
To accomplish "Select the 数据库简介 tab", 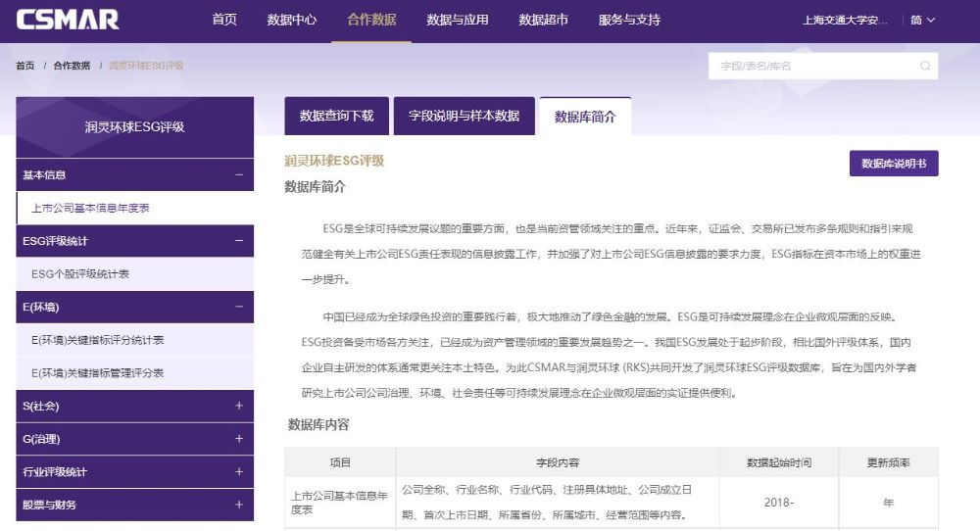I will pyautogui.click(x=585, y=117).
